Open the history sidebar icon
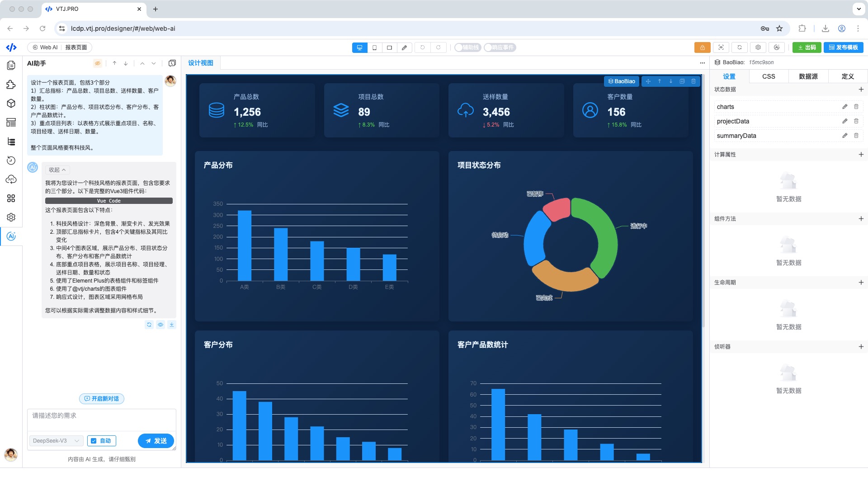868x477 pixels. coord(11,161)
